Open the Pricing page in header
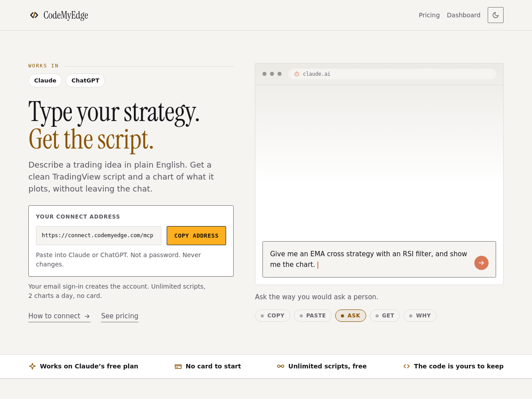Viewport: 532px width, 399px height. point(429,15)
